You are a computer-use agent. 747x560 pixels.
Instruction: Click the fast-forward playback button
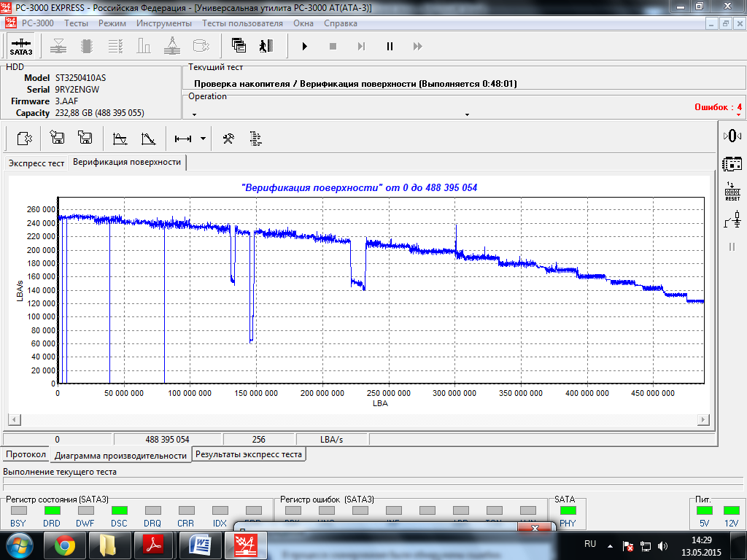[x=418, y=46]
